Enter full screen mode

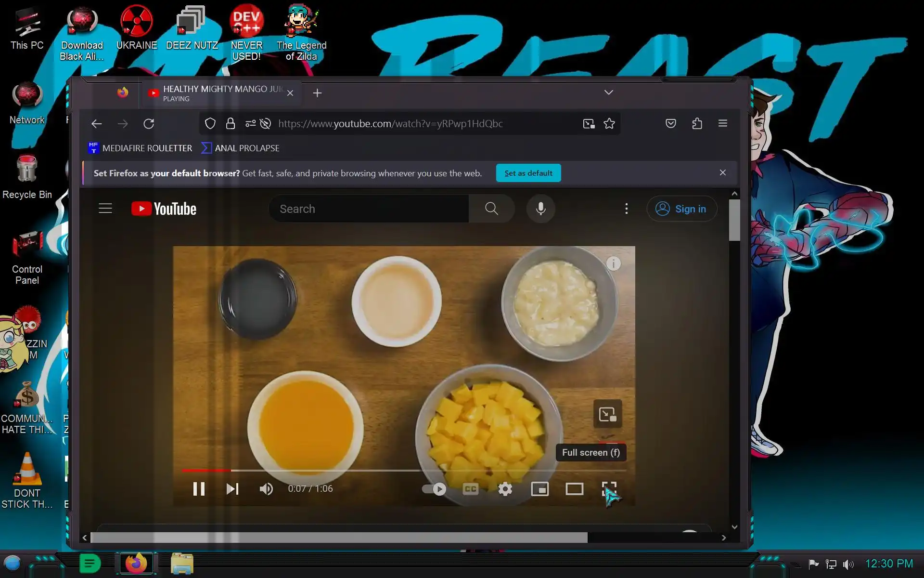(609, 489)
